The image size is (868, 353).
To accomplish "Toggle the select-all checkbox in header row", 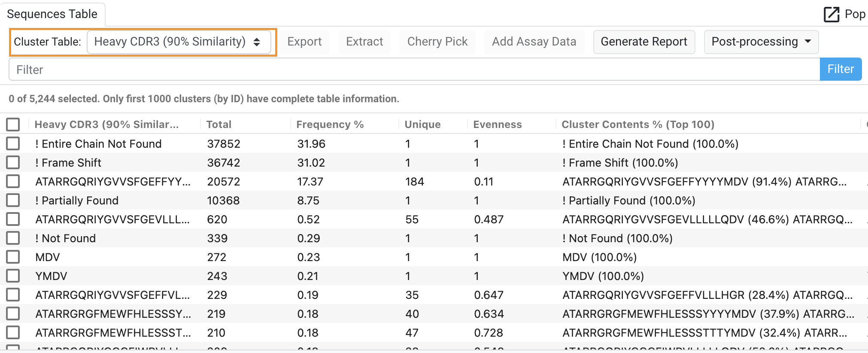I will [13, 125].
